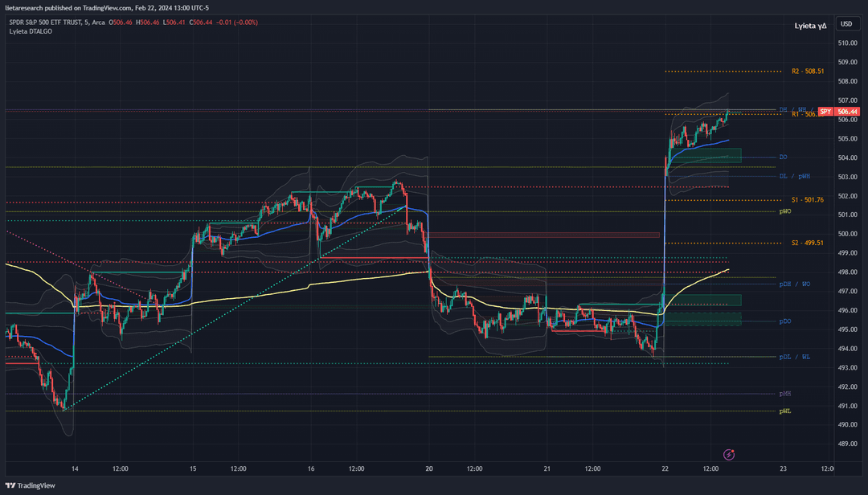The height and width of the screenshot is (495, 868).
Task: Click the 489.00 price axis label
Action: (x=847, y=444)
